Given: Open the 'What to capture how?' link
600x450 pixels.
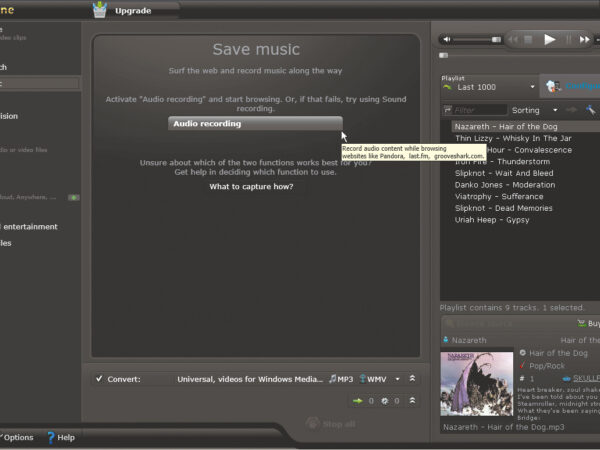Looking at the screenshot, I should click(x=251, y=186).
